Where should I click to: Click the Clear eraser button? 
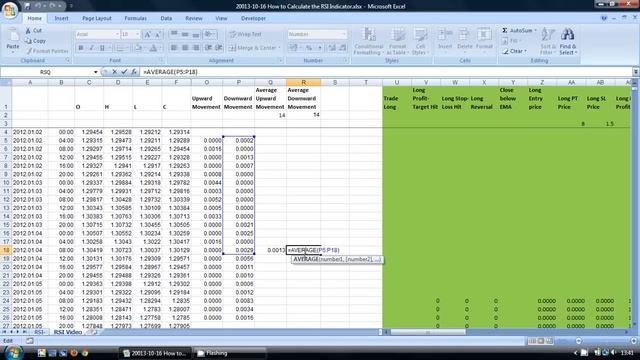(514, 51)
